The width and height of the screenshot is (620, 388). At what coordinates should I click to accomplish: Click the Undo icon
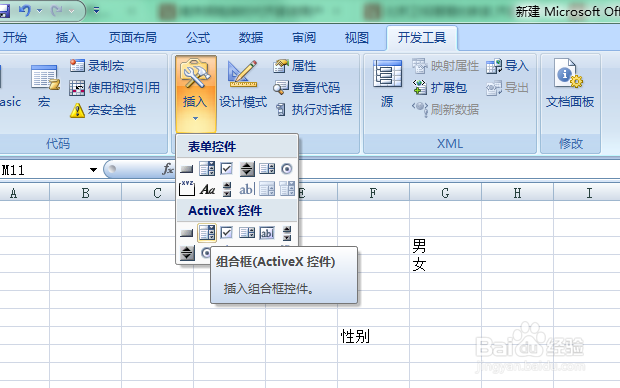(25, 10)
